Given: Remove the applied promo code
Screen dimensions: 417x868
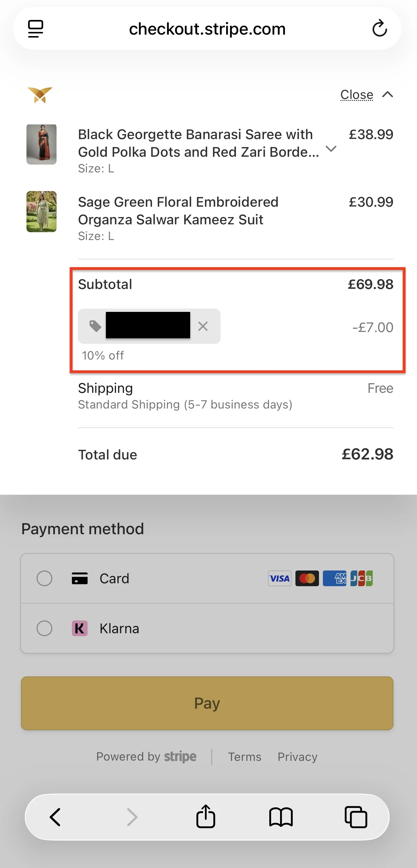Looking at the screenshot, I should click(x=203, y=326).
